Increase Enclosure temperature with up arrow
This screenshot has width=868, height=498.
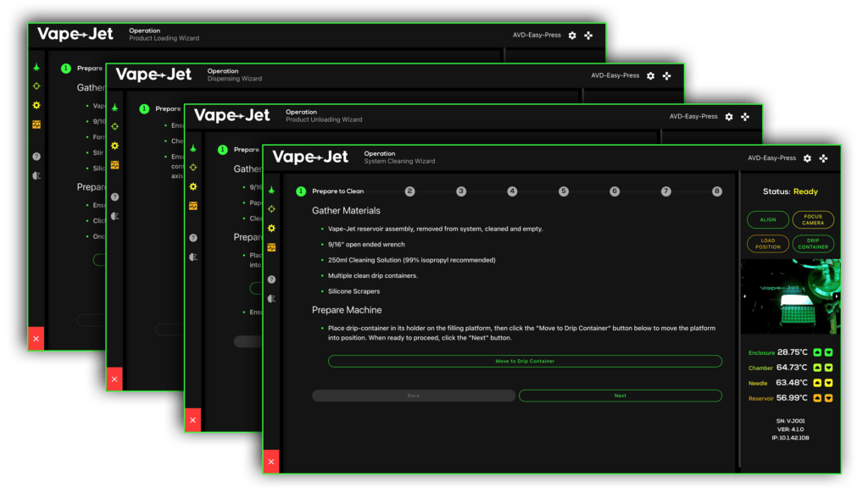(x=817, y=352)
